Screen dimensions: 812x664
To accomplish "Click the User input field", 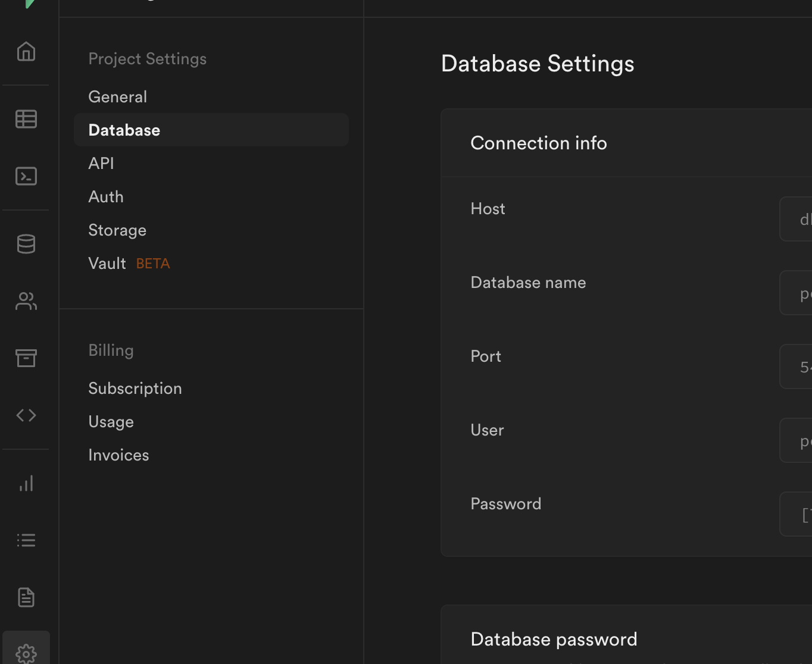I will [796, 440].
